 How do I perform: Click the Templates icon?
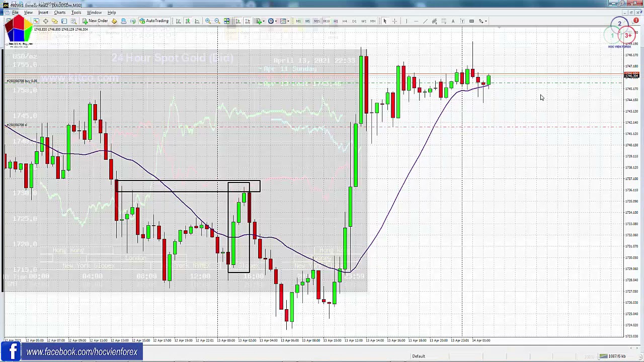click(x=283, y=21)
